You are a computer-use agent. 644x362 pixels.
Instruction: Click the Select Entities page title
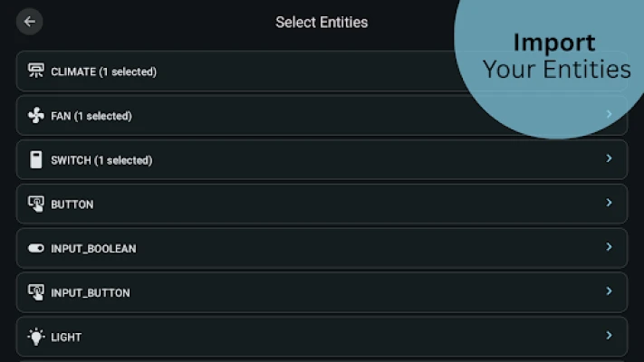coord(322,22)
